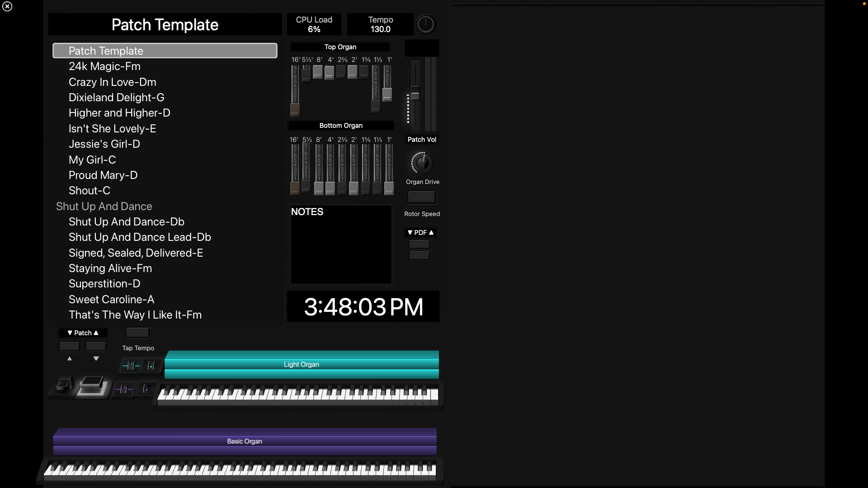Click the knob next to Tempo
Screen dimensions: 868x488
425,24
